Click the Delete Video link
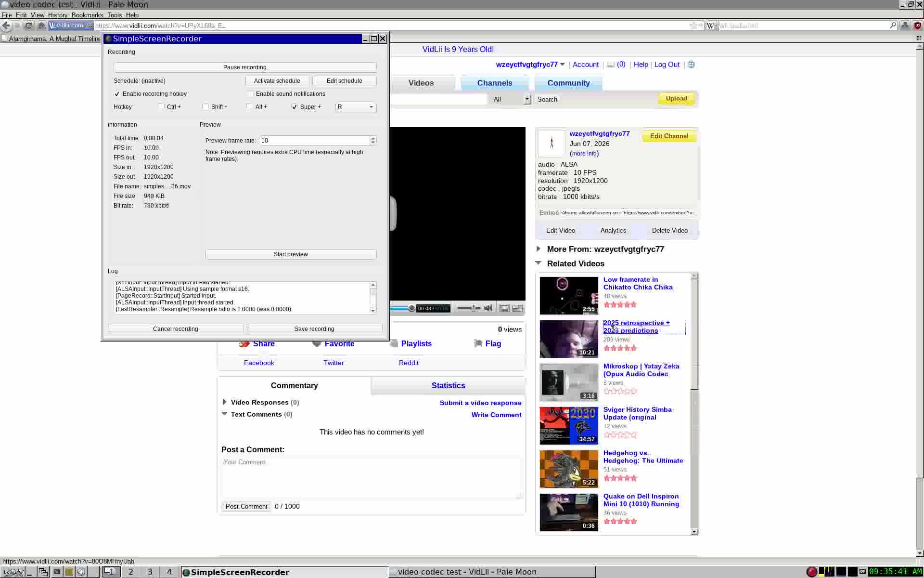 click(x=669, y=230)
